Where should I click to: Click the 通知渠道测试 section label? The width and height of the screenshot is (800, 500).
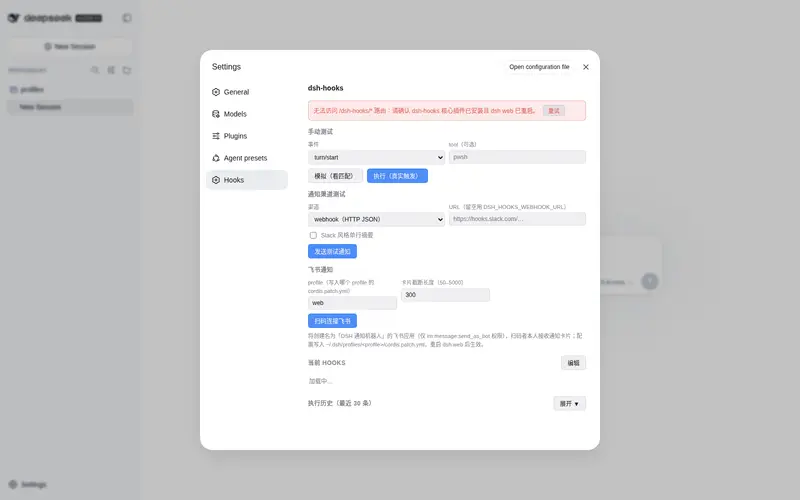click(327, 194)
